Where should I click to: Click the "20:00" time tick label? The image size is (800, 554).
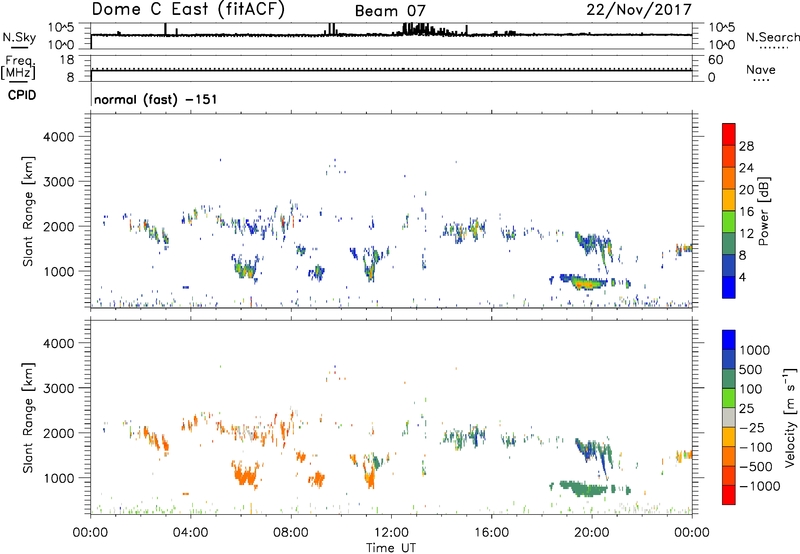coord(591,533)
